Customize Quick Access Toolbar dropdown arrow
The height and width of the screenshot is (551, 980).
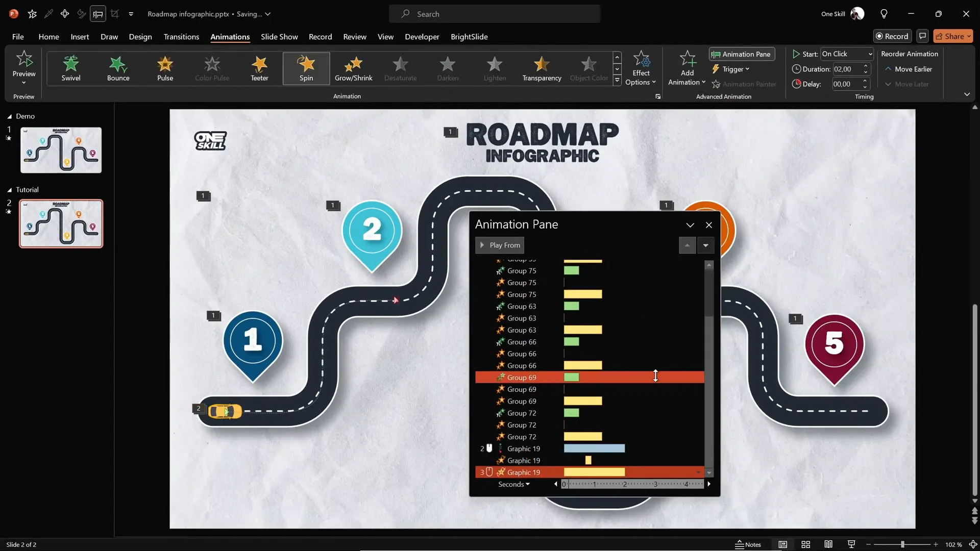coord(131,14)
